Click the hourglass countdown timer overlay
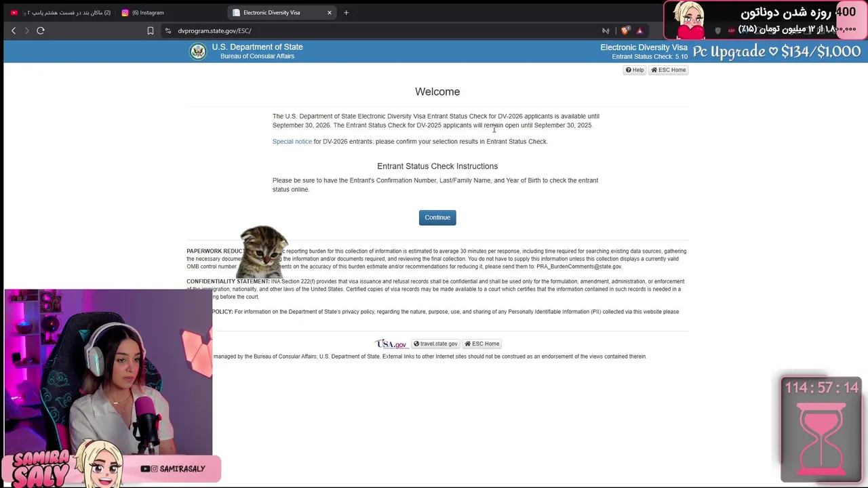The image size is (868, 488). pos(821,429)
